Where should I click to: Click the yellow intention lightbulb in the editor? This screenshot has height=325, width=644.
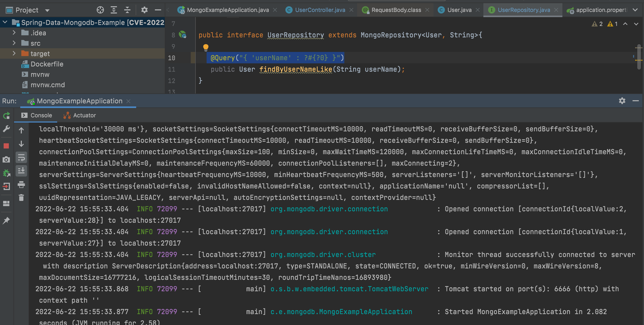tap(206, 47)
